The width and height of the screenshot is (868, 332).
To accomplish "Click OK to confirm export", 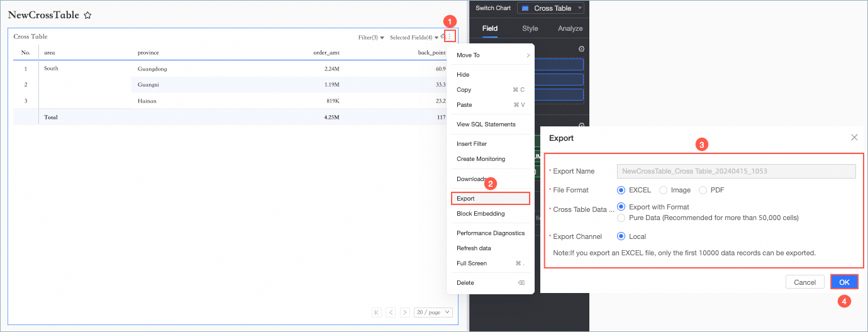I will point(844,282).
